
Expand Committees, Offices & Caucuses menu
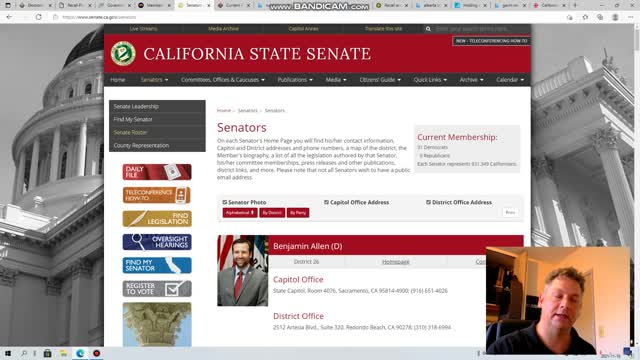[223, 80]
